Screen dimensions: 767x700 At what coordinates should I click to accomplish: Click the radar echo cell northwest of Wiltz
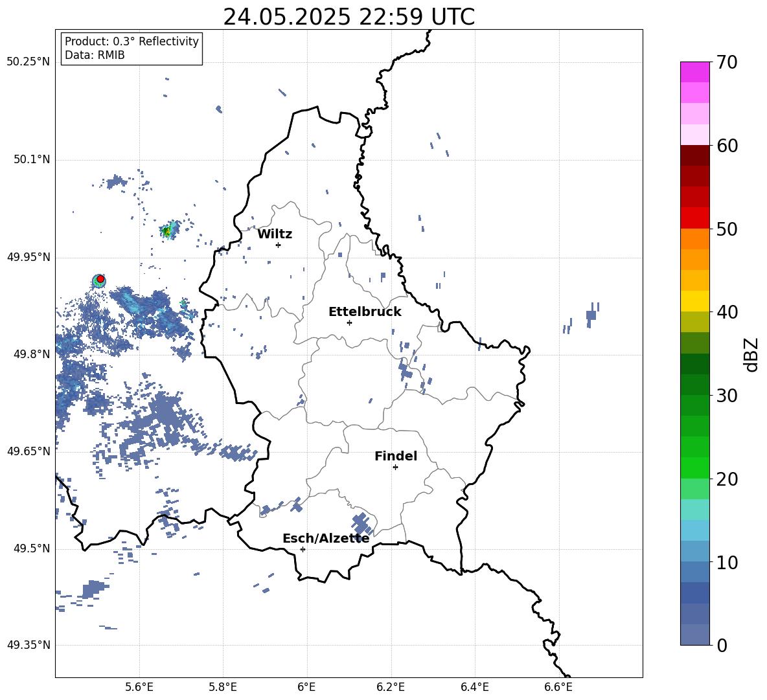[x=169, y=230]
